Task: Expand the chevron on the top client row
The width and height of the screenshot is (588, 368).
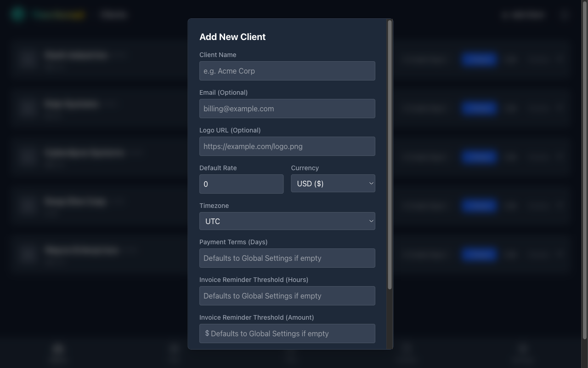Action: (560, 59)
